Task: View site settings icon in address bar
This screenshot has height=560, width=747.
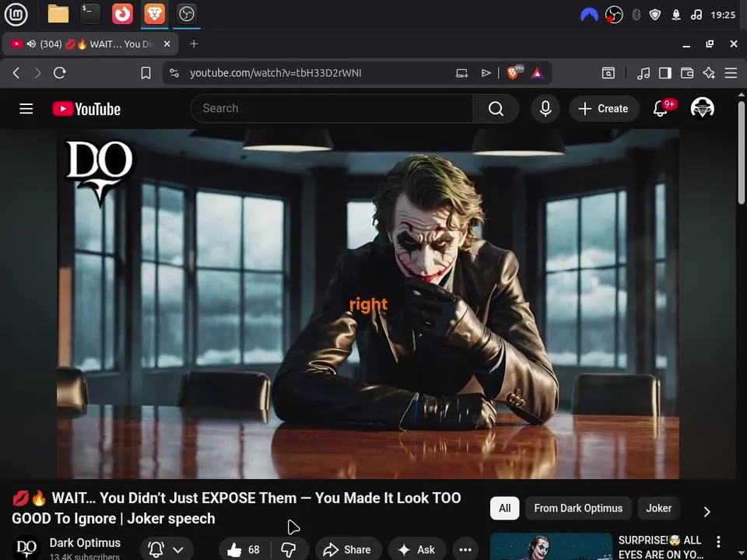Action: pos(174,73)
